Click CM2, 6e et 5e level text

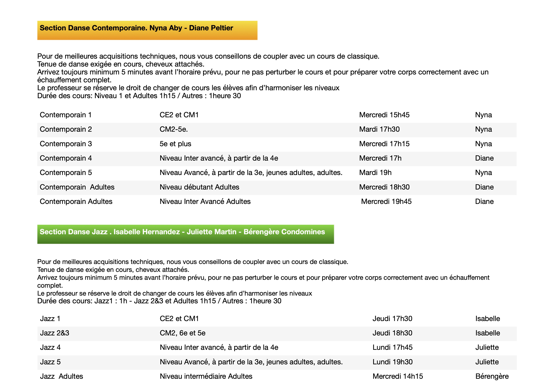(x=182, y=333)
